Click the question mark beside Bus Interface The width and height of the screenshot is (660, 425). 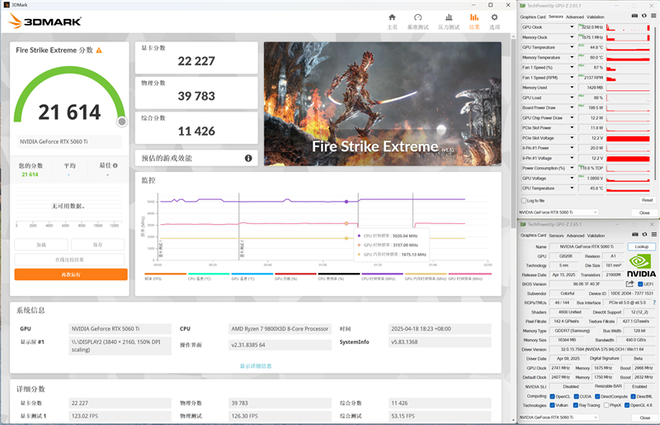pyautogui.click(x=654, y=303)
